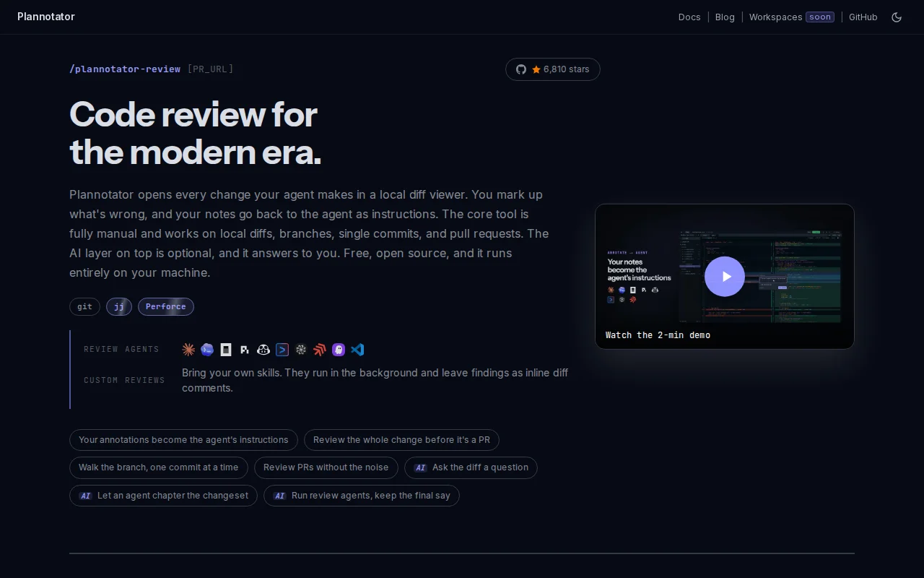Click the orange star icon in stars badge
The image size is (924, 578).
pyautogui.click(x=536, y=69)
